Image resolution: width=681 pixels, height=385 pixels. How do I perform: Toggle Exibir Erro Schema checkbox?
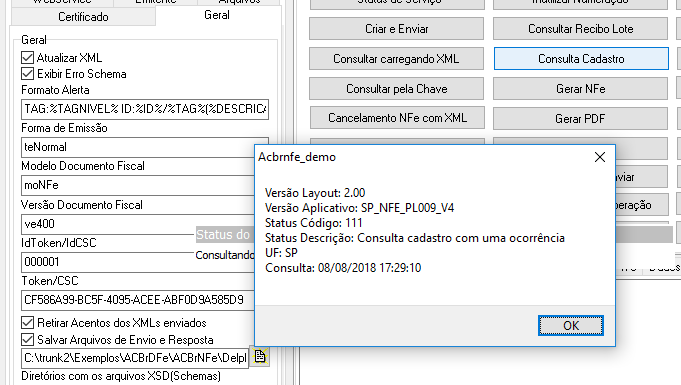[x=27, y=73]
